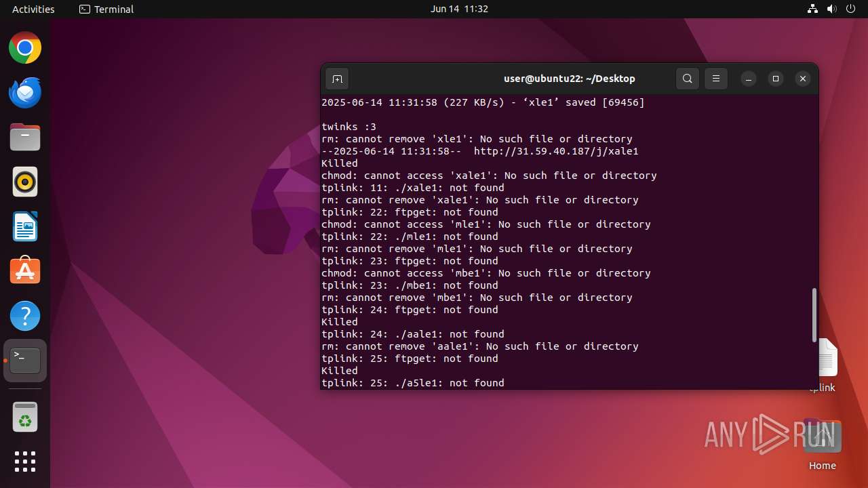
Task: Click the first 'Killed' line
Action: [x=340, y=163]
